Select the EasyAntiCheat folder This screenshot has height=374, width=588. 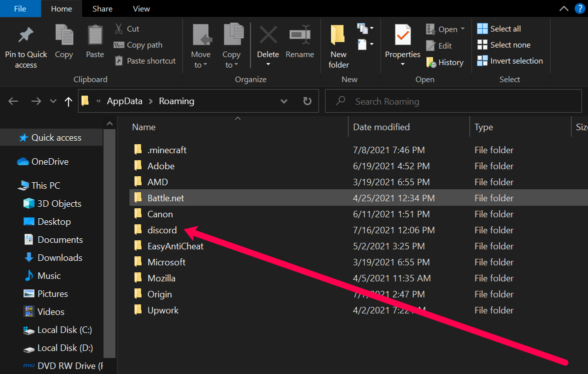point(175,246)
